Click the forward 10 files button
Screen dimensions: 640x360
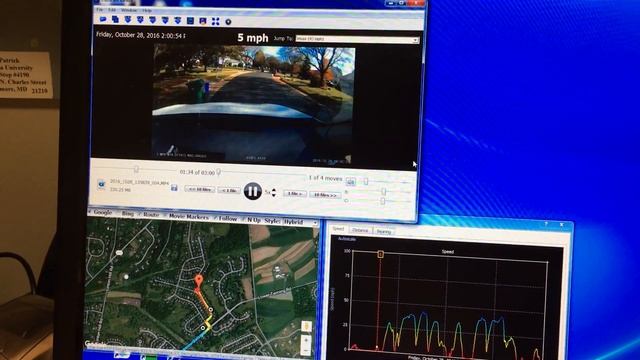tap(325, 195)
